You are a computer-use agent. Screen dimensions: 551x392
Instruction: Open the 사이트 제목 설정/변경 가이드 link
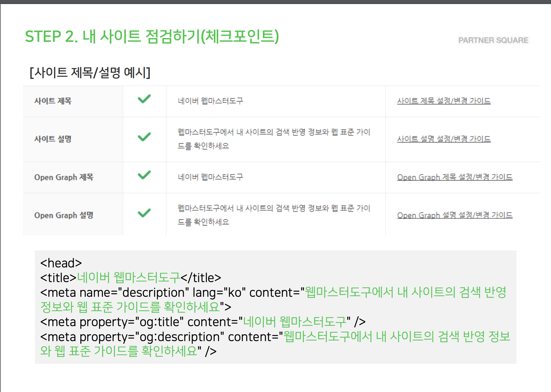pyautogui.click(x=444, y=101)
